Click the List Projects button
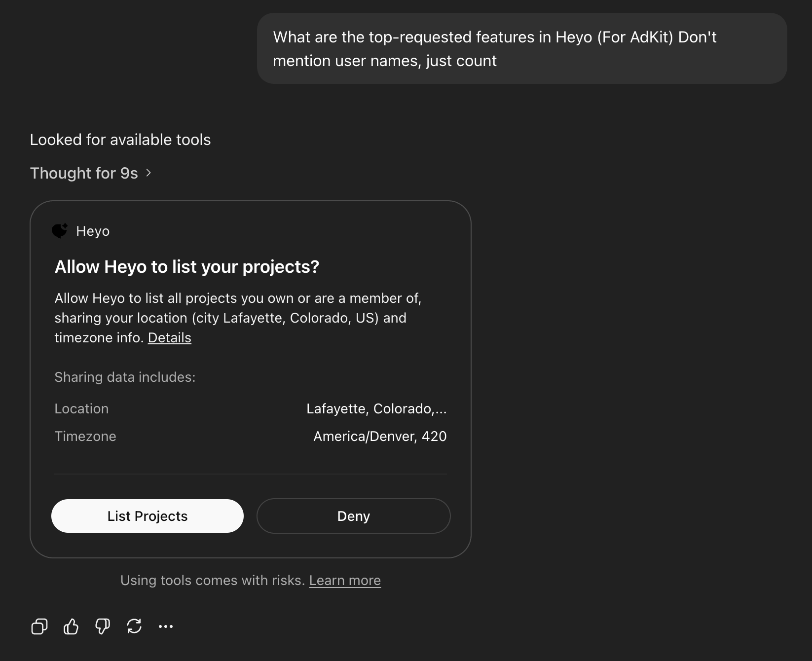Viewport: 812px width, 661px height. point(147,516)
